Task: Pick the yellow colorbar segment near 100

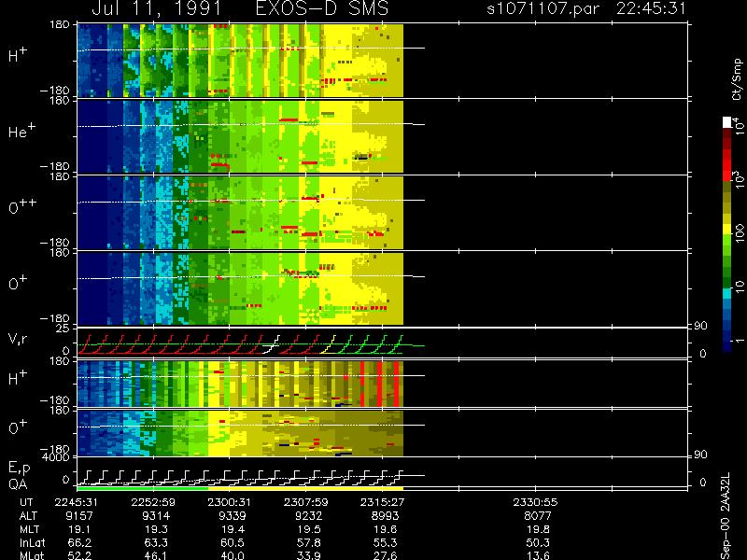Action: (x=727, y=230)
